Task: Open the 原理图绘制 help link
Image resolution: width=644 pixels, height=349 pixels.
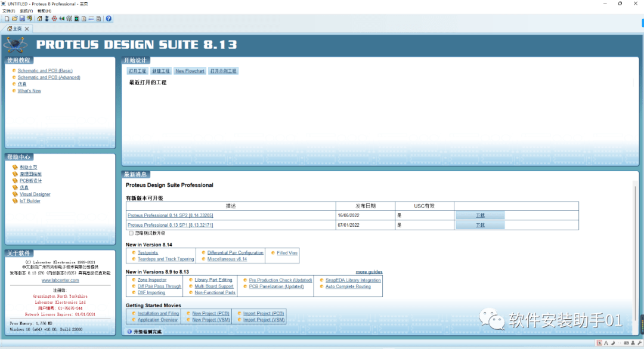Action: click(30, 174)
